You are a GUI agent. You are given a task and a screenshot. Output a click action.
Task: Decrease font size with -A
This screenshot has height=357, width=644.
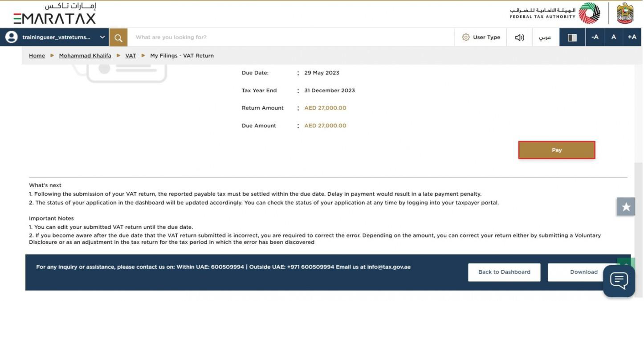(x=595, y=37)
